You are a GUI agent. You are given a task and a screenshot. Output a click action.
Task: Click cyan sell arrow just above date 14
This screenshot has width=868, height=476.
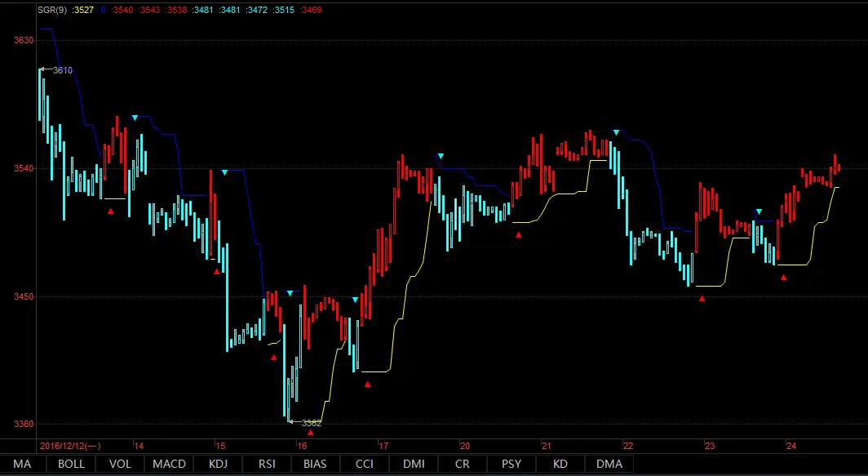pos(135,118)
